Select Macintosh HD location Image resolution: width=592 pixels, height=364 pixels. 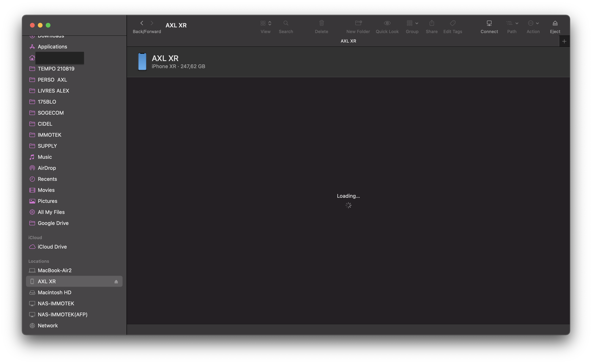click(x=54, y=292)
